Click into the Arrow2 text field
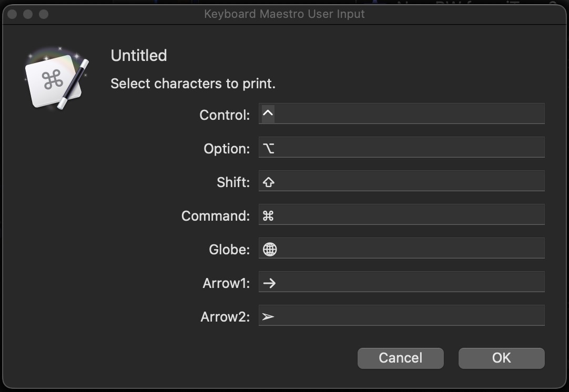The height and width of the screenshot is (392, 569). tap(401, 316)
